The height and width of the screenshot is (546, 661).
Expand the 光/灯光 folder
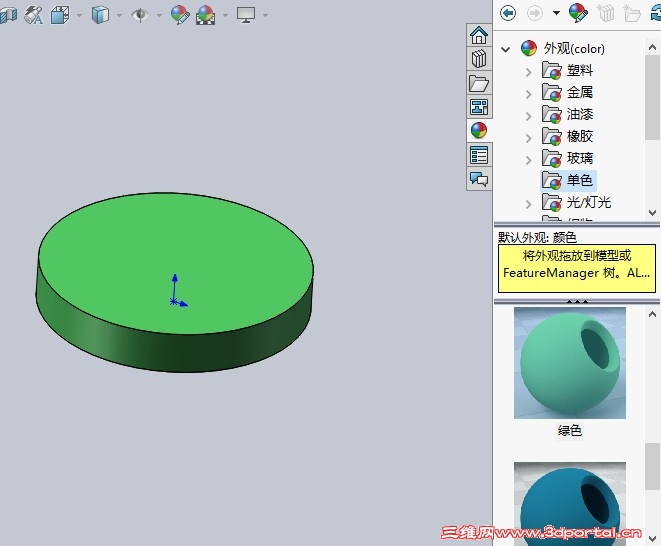click(529, 204)
